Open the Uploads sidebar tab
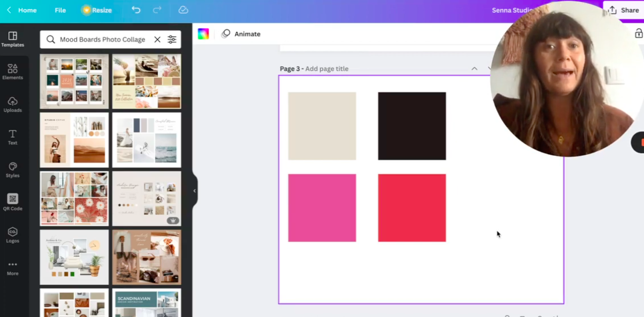 (13, 104)
